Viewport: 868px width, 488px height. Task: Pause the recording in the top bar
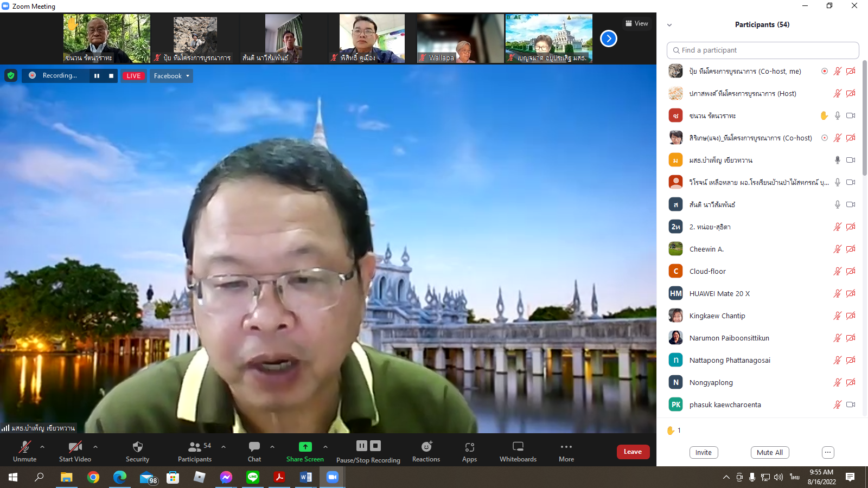(97, 76)
